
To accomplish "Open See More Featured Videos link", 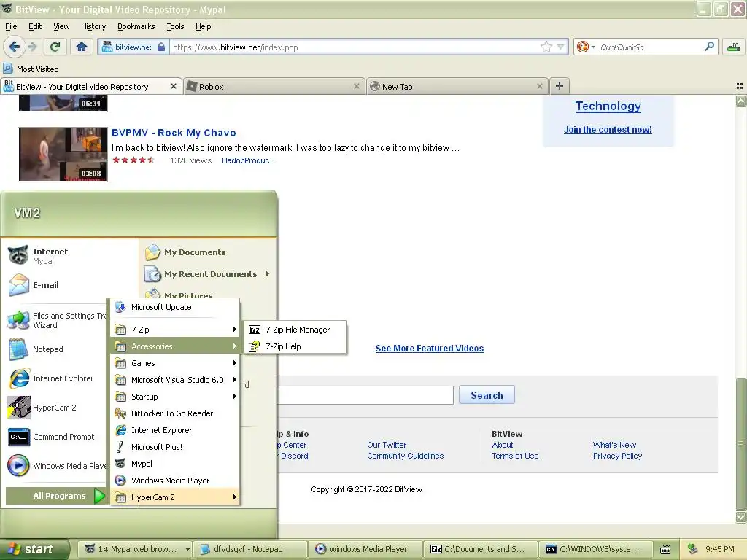I will [429, 348].
